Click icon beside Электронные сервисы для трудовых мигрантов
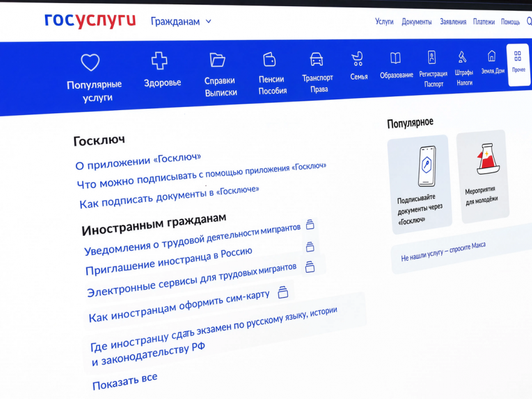532x399 pixels. pos(310,267)
